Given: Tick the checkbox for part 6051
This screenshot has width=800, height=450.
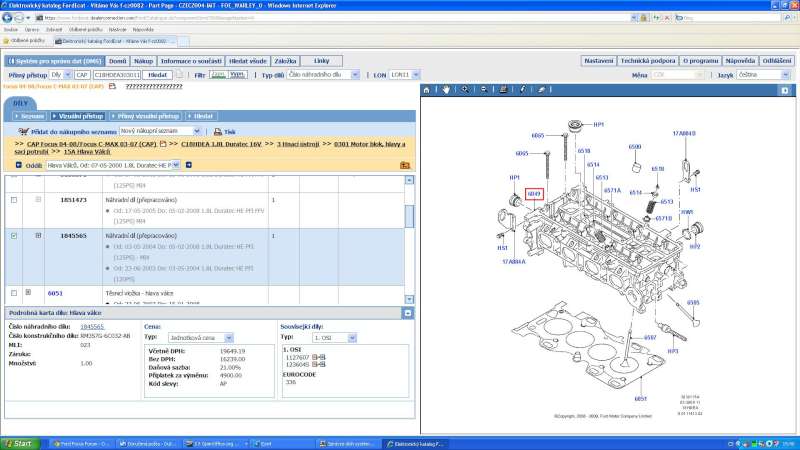Looking at the screenshot, I should point(13,293).
